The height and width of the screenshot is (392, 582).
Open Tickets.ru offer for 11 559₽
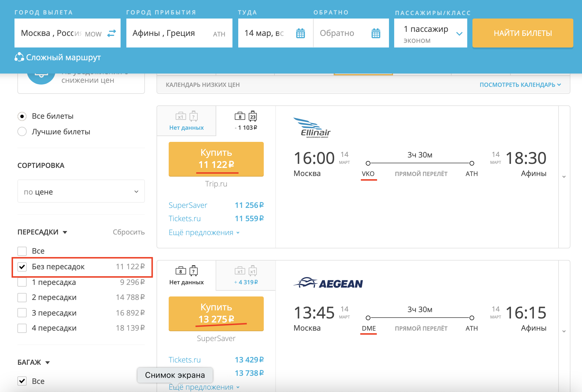[216, 219]
